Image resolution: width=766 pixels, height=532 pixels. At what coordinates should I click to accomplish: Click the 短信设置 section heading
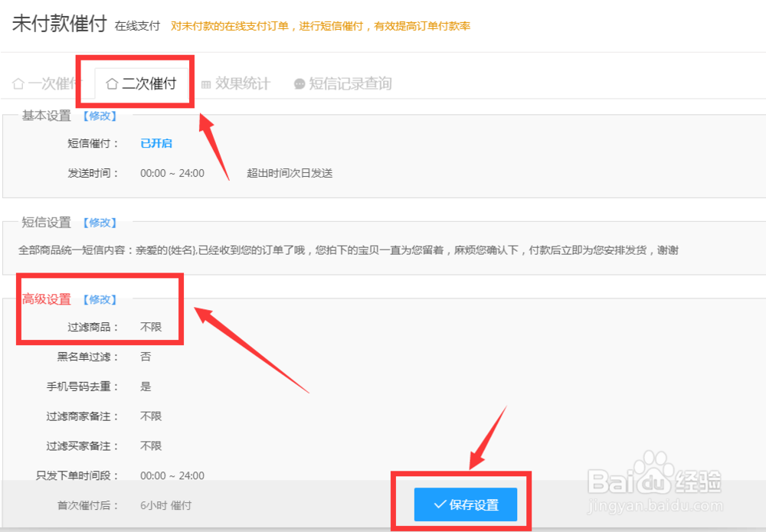pyautogui.click(x=47, y=223)
